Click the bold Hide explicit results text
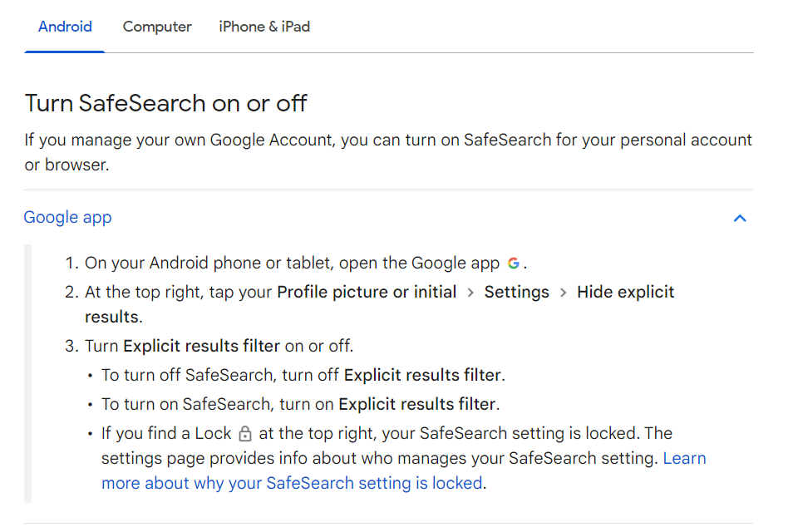This screenshot has width=788, height=532. 379,304
